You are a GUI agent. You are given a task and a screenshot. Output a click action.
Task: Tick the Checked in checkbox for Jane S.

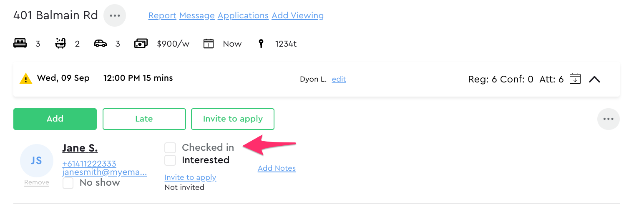coord(170,147)
